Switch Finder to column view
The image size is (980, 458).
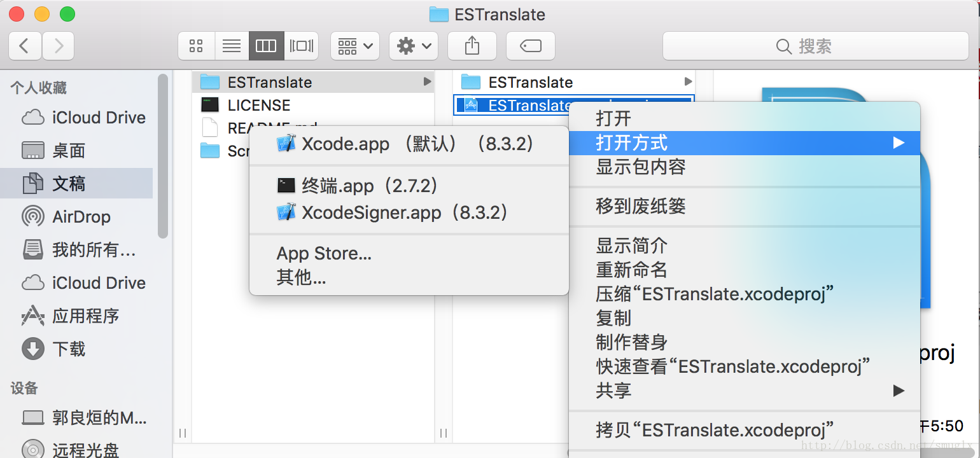point(266,46)
